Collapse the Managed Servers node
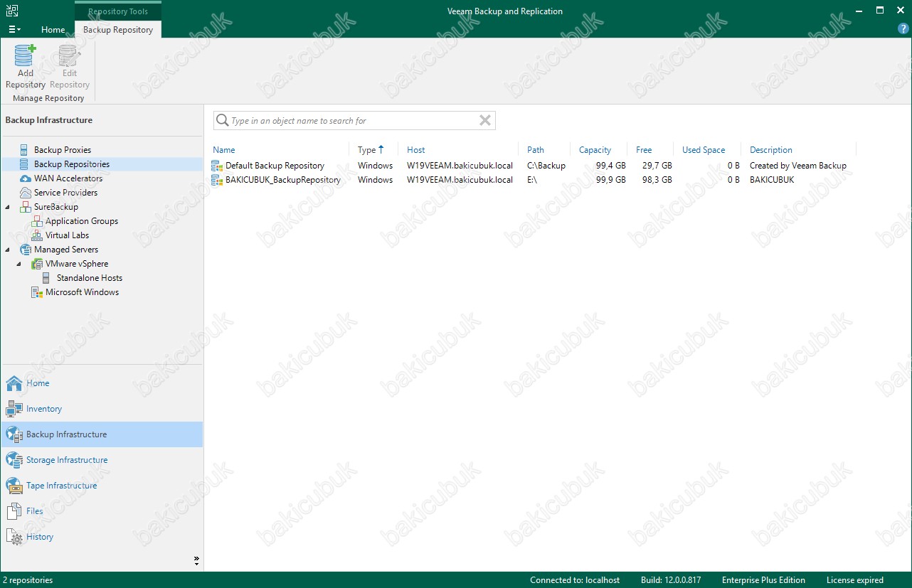This screenshot has width=912, height=588. (x=8, y=250)
